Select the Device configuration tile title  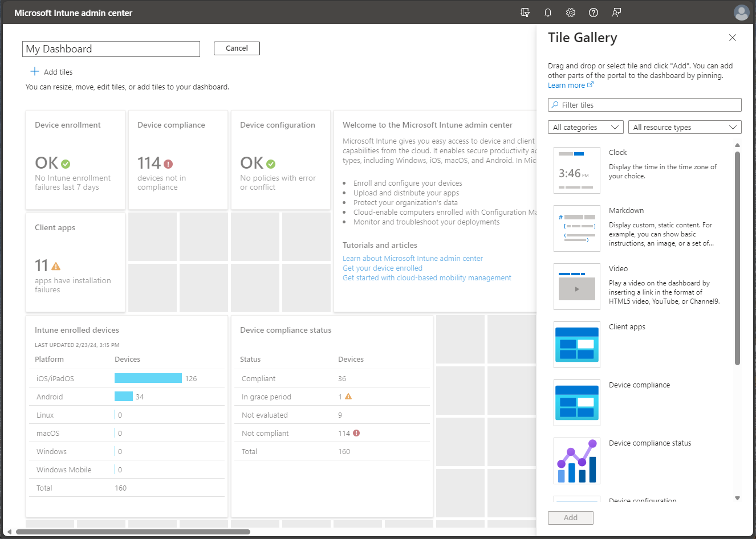[278, 125]
